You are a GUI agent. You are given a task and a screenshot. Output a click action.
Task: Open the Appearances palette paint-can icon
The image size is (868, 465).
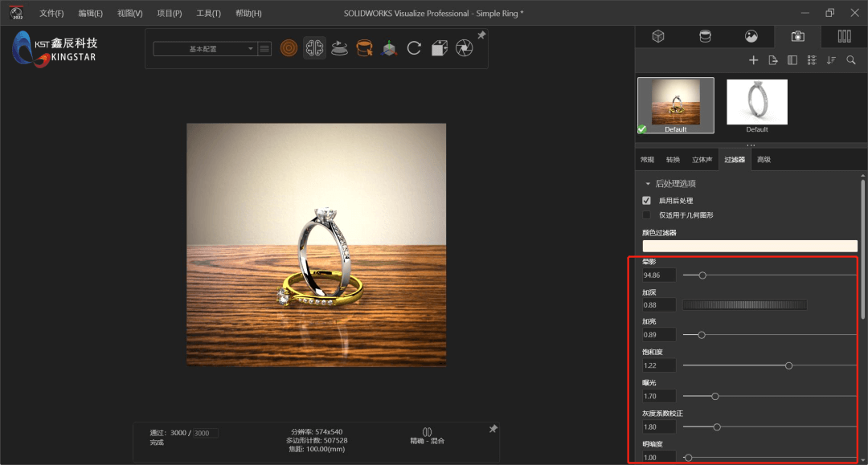(x=706, y=36)
